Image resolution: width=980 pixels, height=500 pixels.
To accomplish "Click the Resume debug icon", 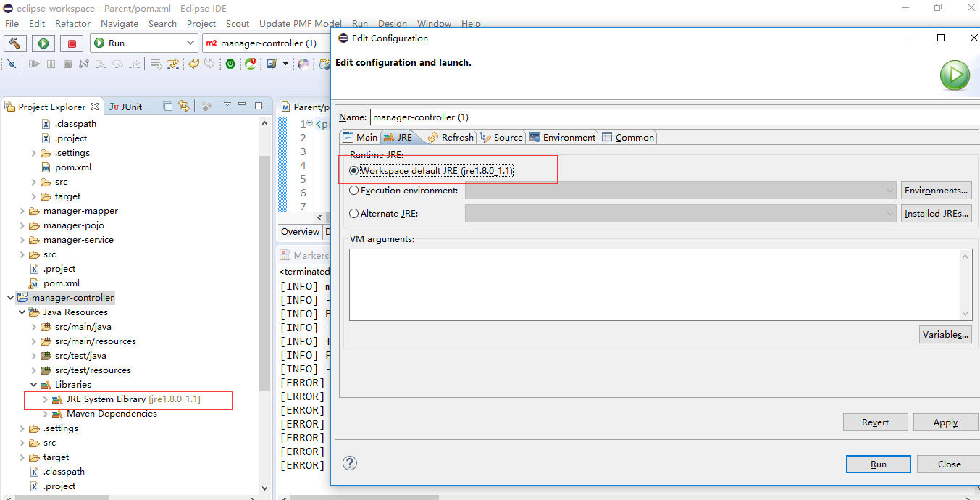I will (x=34, y=64).
